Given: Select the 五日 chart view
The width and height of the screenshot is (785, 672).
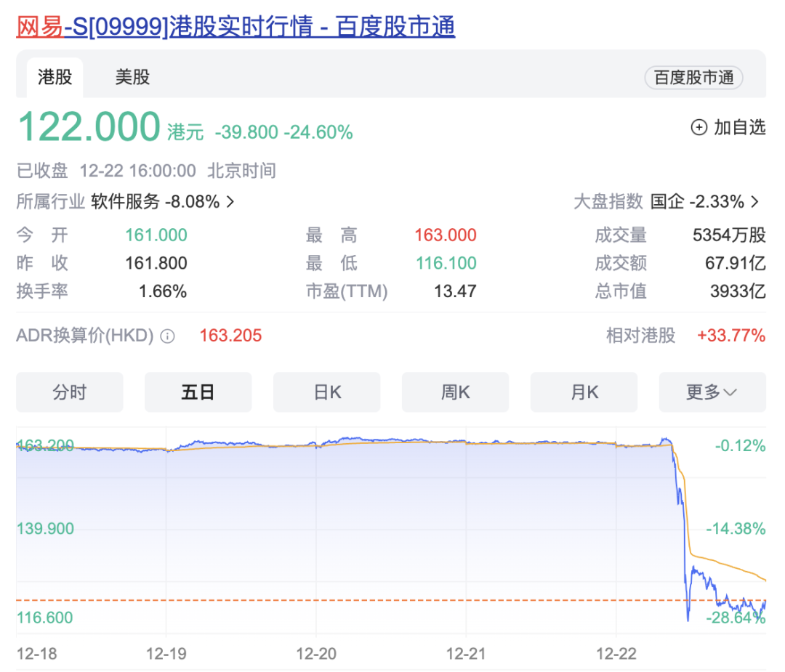Looking at the screenshot, I should 198,392.
